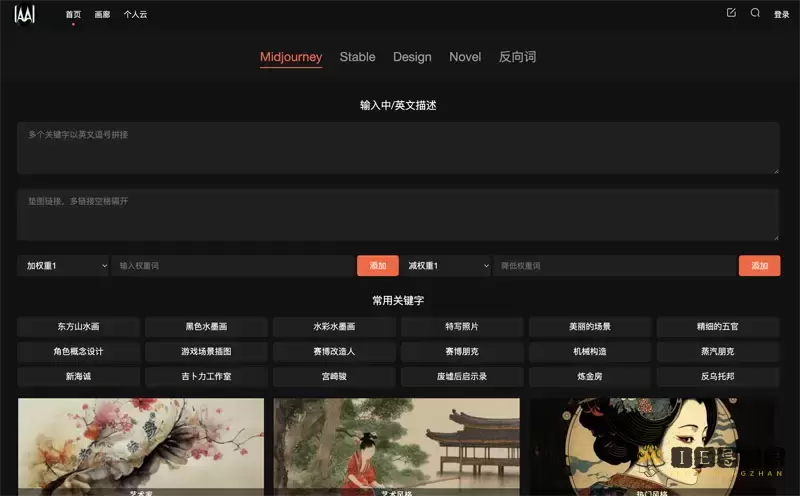This screenshot has width=800, height=496.
Task: Click the search magnifier icon
Action: pos(755,13)
